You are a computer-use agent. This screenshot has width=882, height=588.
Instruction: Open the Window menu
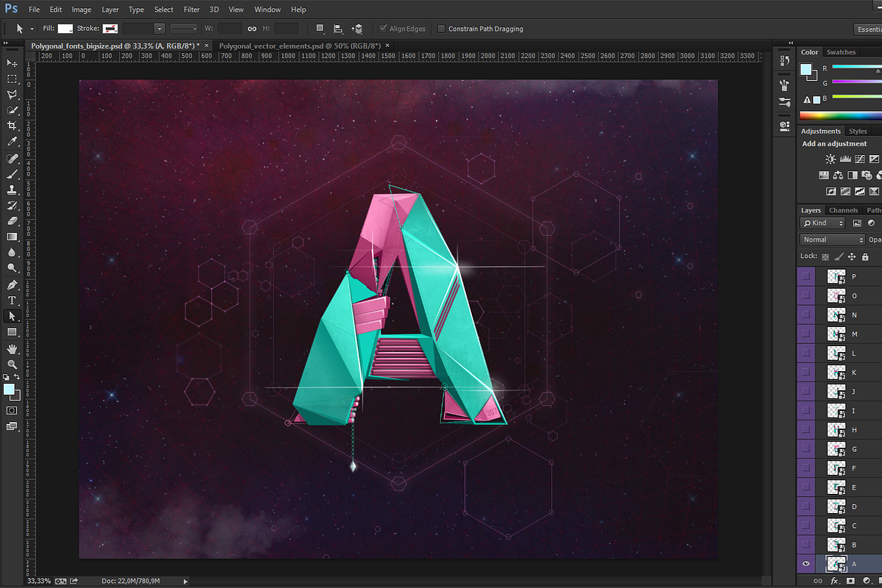click(x=268, y=10)
